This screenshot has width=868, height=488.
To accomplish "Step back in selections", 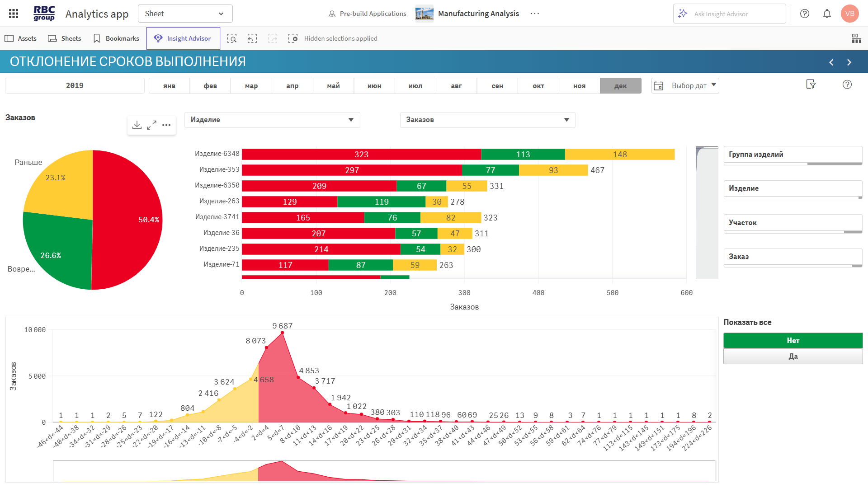I will click(x=252, y=38).
